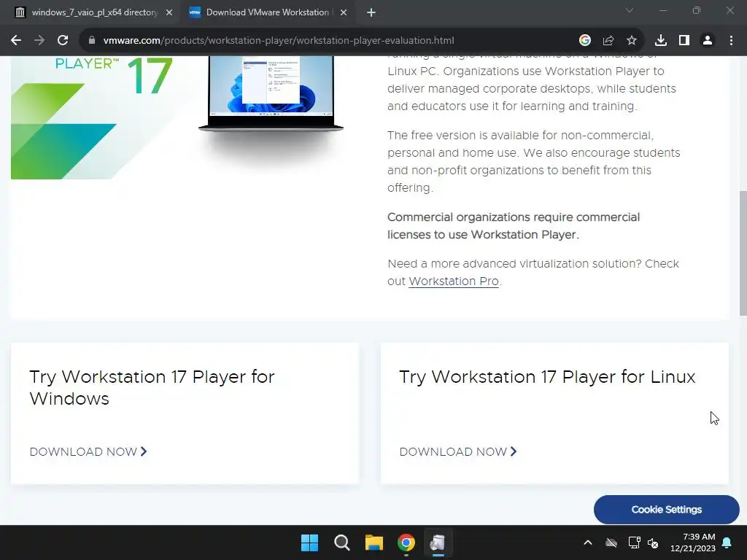
Task: Click the laptop product image
Action: click(x=271, y=93)
